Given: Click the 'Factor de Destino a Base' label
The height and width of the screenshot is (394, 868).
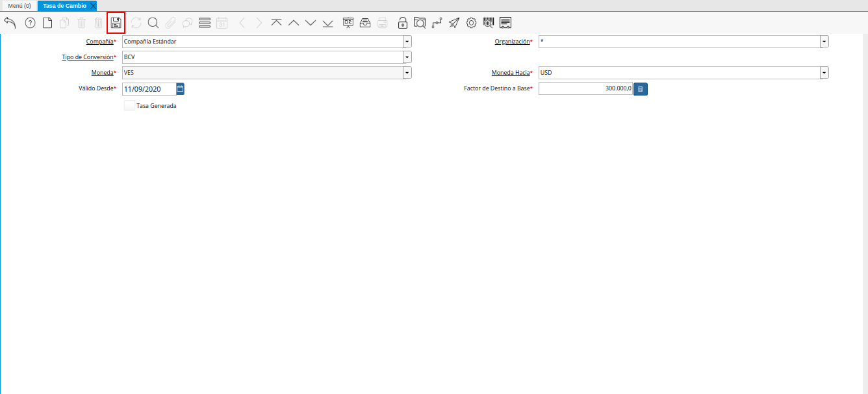Looking at the screenshot, I should point(497,88).
